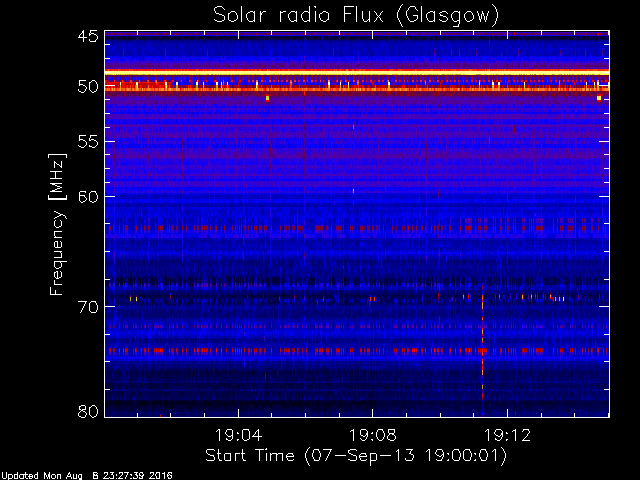
Task: Select the 70 MHz frequency tick label
Action: tap(88, 307)
